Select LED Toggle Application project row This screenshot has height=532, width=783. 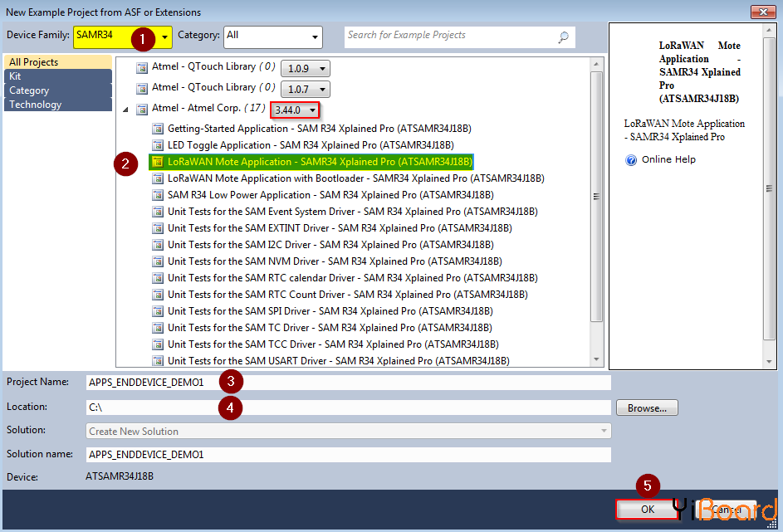pyautogui.click(x=311, y=145)
